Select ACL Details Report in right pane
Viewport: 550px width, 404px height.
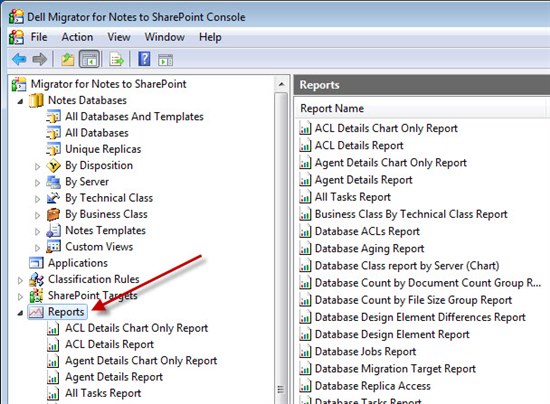coord(359,146)
